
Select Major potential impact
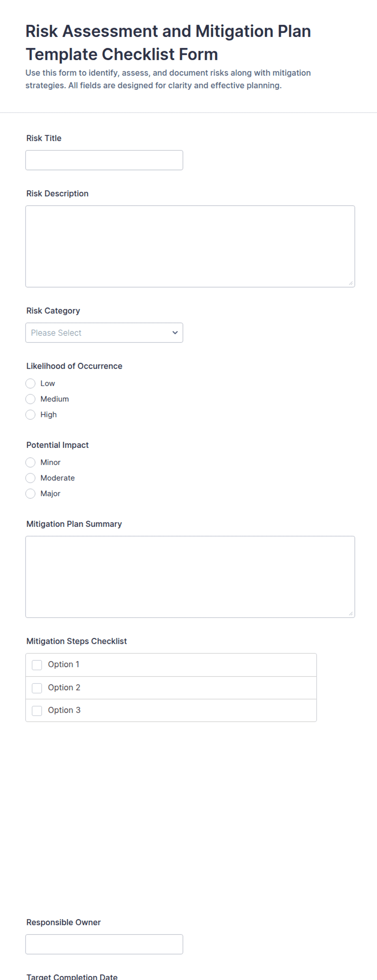30,494
